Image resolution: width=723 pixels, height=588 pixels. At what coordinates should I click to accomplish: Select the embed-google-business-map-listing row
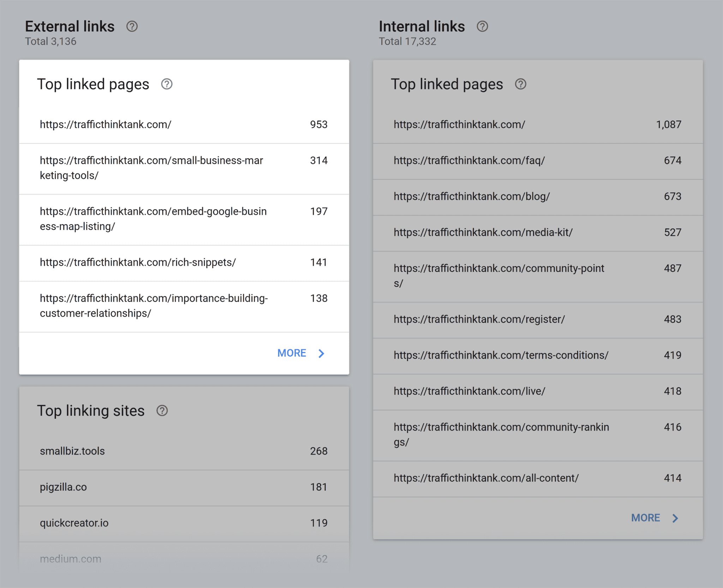tap(153, 219)
